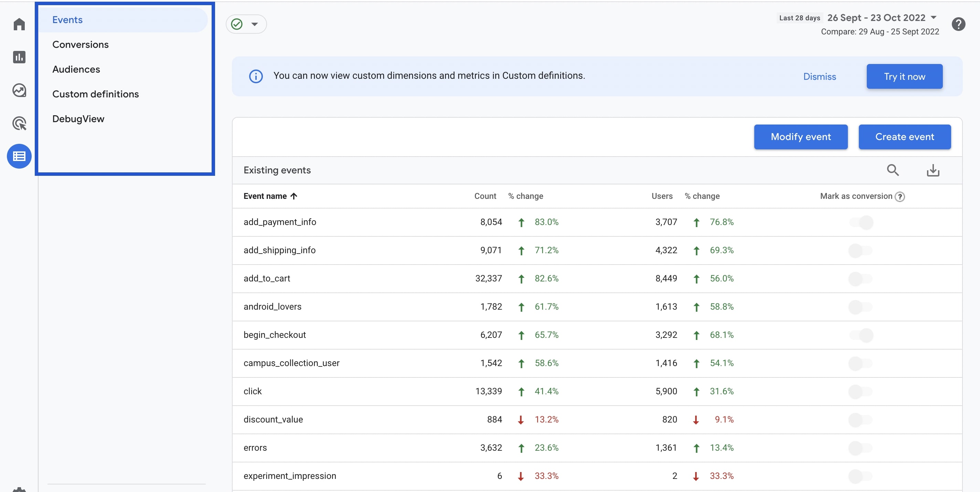Screen dimensions: 980x492
Task: Click the campus_collection_user event name
Action: [x=291, y=363]
